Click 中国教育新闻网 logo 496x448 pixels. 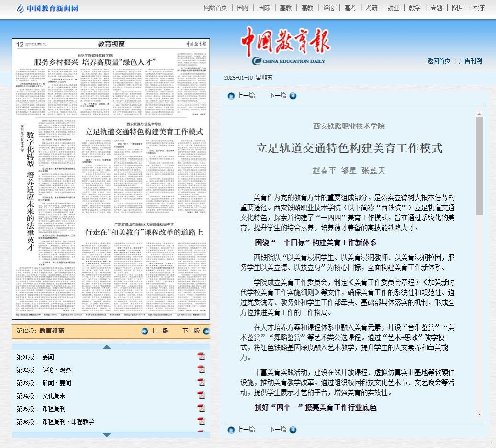pos(47,8)
